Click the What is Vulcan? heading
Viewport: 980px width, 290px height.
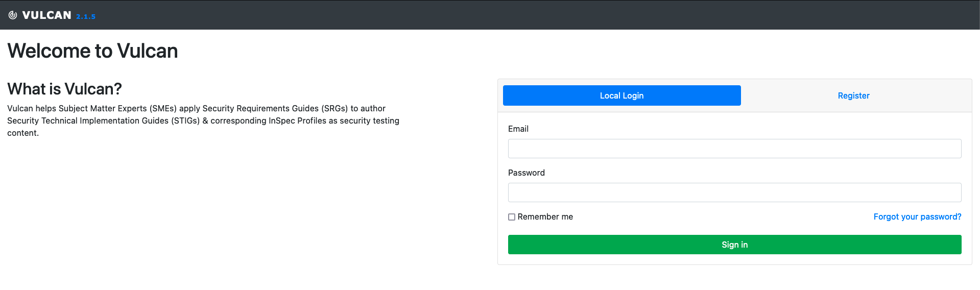[x=64, y=89]
